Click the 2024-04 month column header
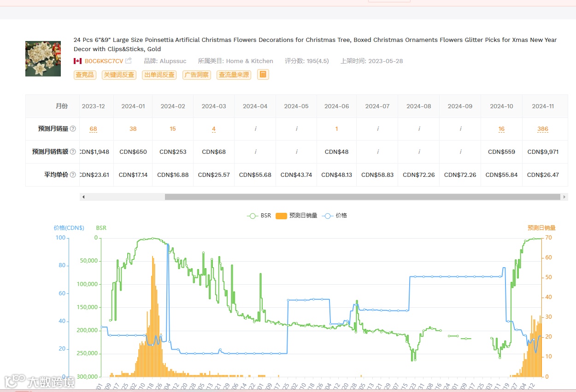Viewport: 576px width, 392px height. (x=255, y=106)
